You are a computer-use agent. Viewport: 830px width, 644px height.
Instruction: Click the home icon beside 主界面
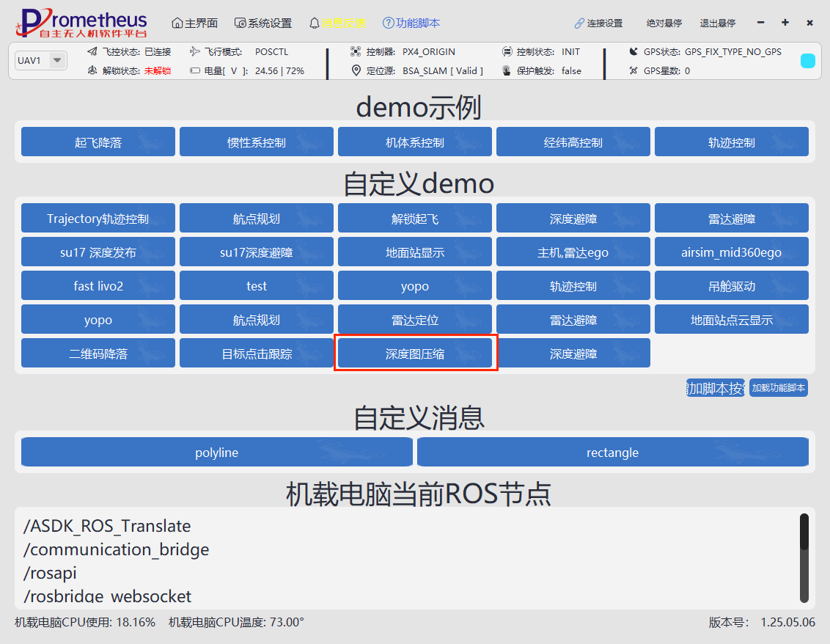point(177,23)
